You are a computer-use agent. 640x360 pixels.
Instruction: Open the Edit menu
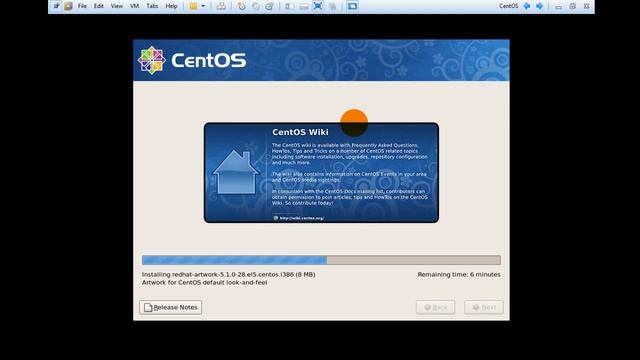point(98,6)
